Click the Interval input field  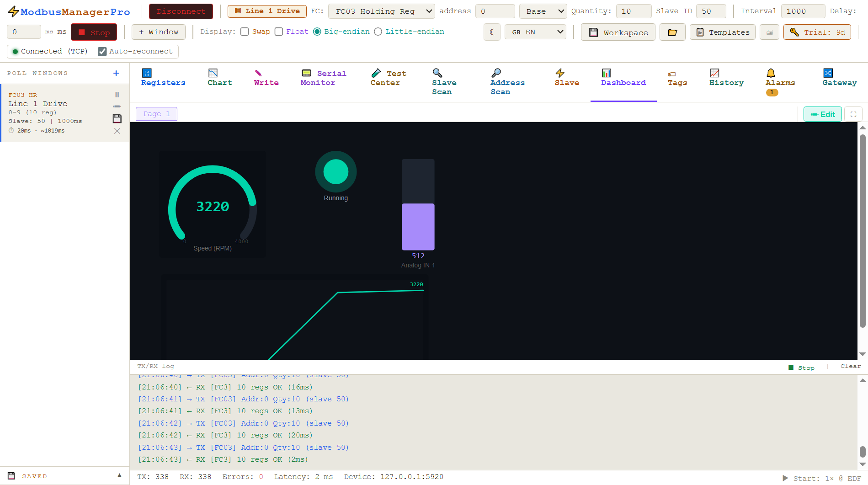pyautogui.click(x=803, y=11)
